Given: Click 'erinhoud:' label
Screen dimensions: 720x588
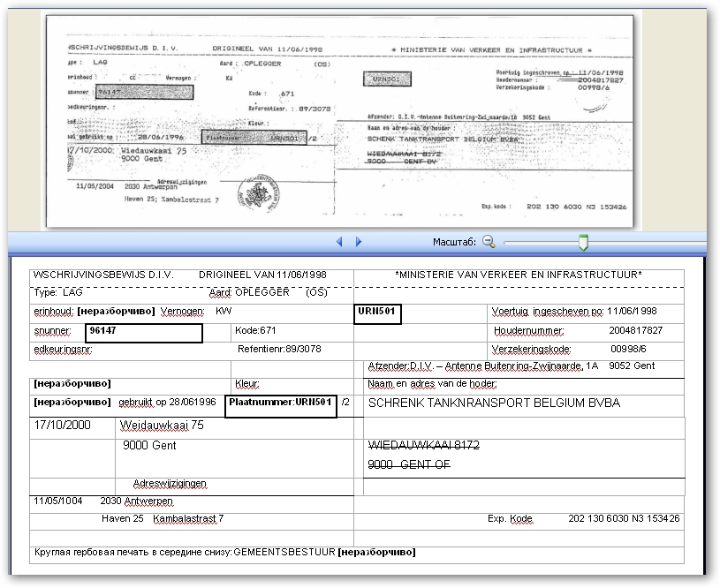Looking at the screenshot, I should (54, 312).
